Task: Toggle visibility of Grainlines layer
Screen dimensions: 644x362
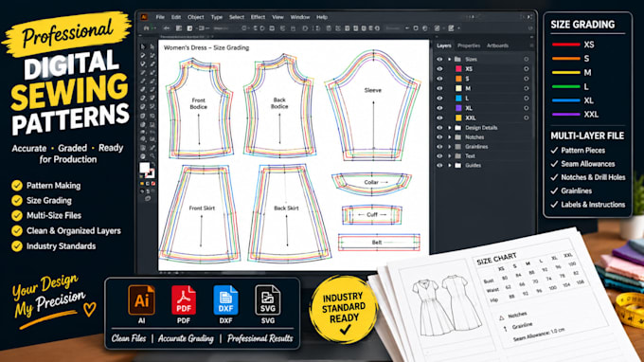Action: click(439, 147)
